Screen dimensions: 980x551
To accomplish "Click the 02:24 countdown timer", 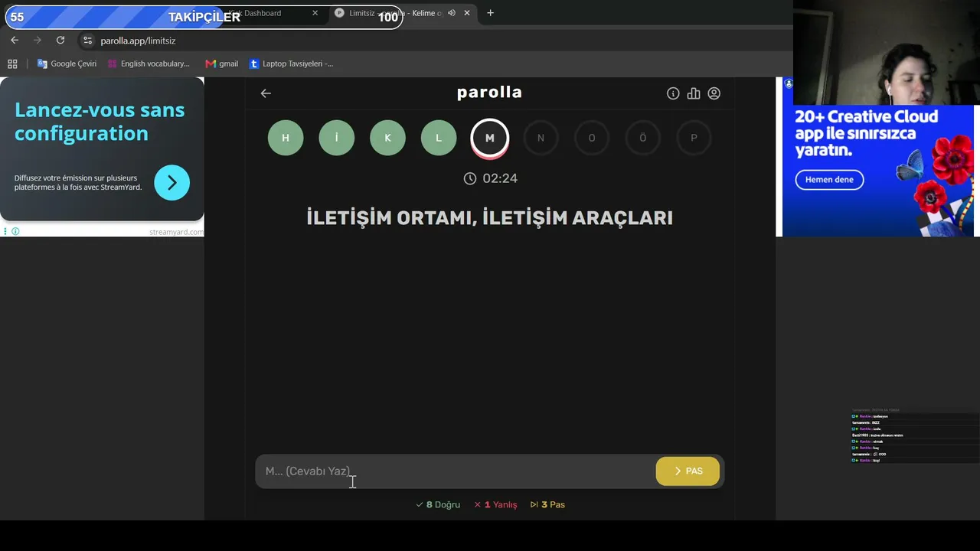I will 490,178.
